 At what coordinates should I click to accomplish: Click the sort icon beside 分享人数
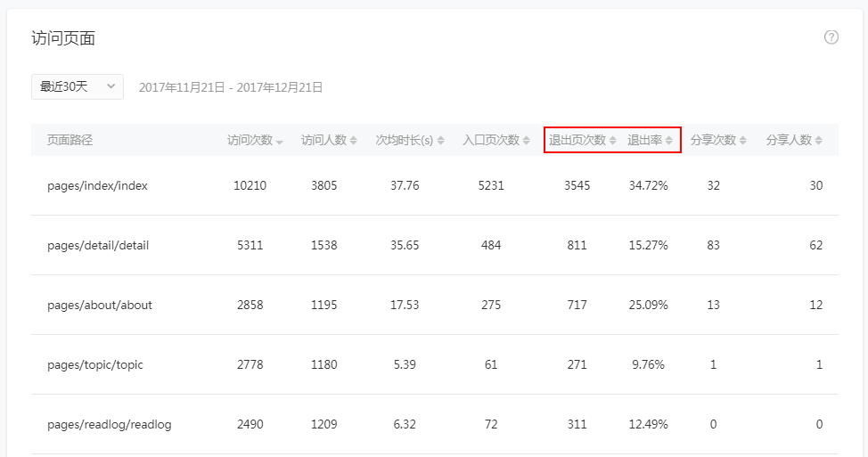[818, 141]
